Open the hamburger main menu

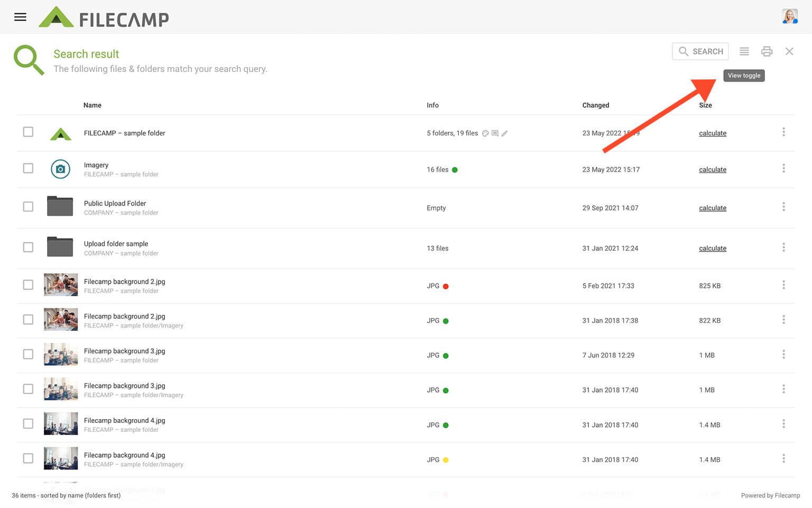pos(20,17)
